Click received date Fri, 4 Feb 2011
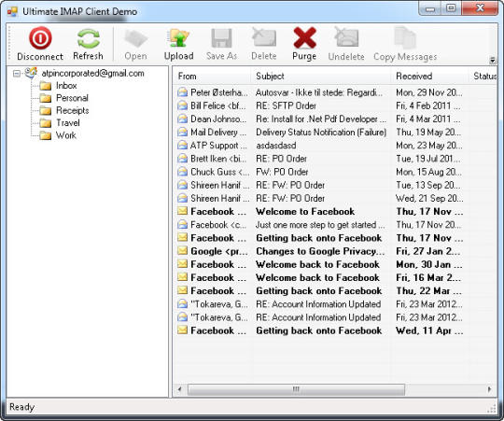 [427, 105]
